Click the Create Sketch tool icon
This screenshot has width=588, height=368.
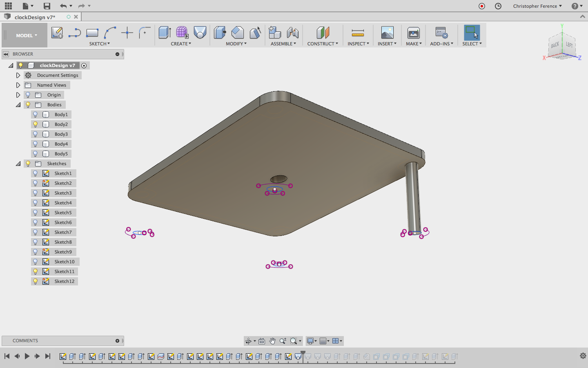tap(57, 33)
